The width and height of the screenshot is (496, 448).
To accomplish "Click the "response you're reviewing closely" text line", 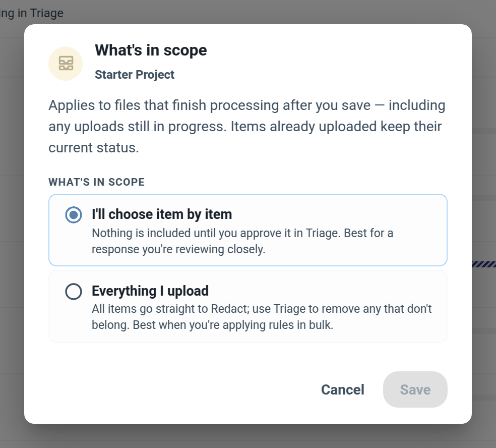I will 178,249.
